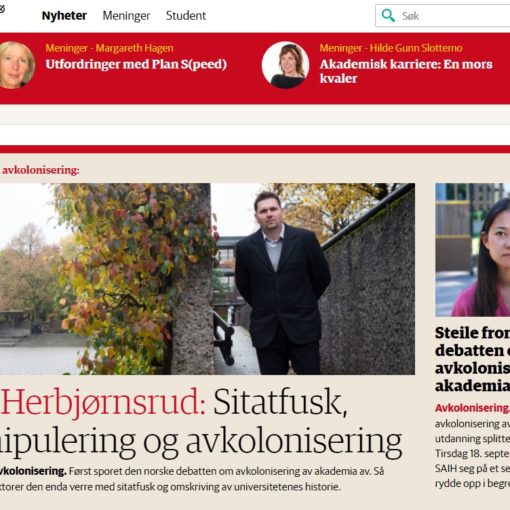Screen dimensions: 510x510
Task: Click Hilde Gunn Slottemo's round portrait
Action: click(x=285, y=65)
